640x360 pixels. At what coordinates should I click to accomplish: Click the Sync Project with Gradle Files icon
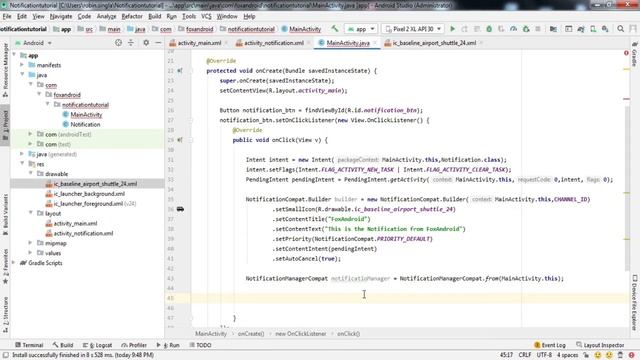581,29
